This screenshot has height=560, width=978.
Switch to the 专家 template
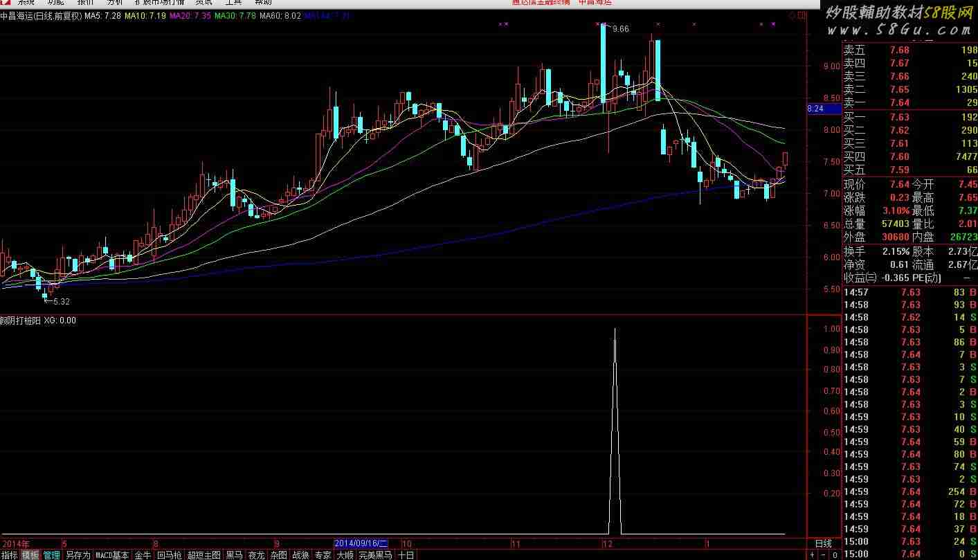click(323, 555)
